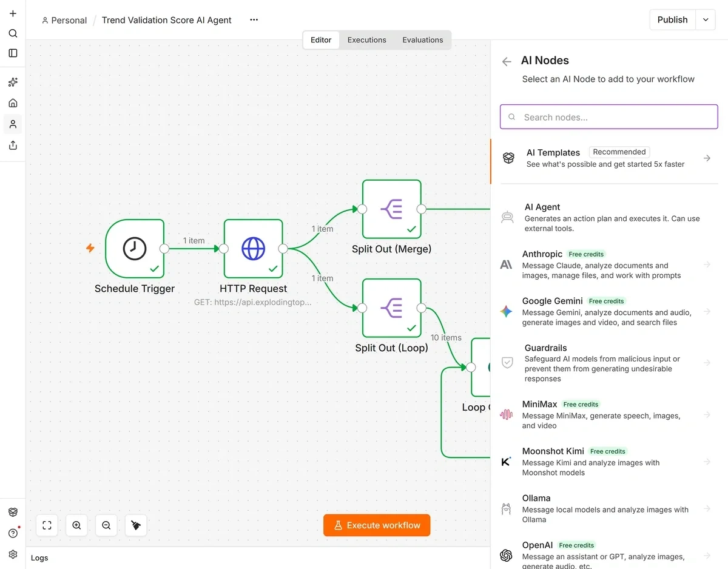
Task: Expand AI Templates with its arrow
Action: (707, 158)
